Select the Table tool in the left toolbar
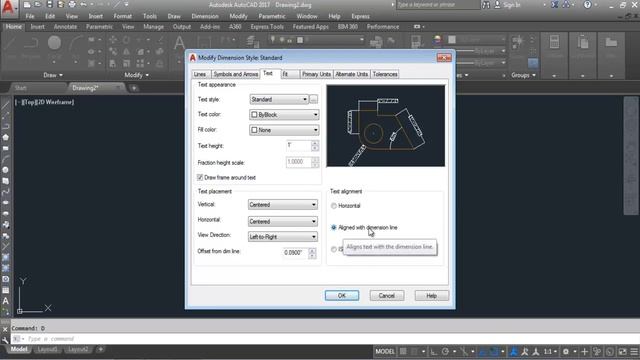Screen dimensions: 640x360 click(x=5, y=290)
